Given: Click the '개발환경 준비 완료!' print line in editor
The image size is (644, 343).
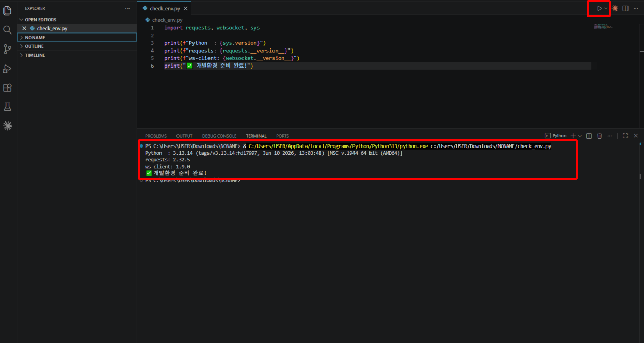Looking at the screenshot, I should pyautogui.click(x=209, y=66).
